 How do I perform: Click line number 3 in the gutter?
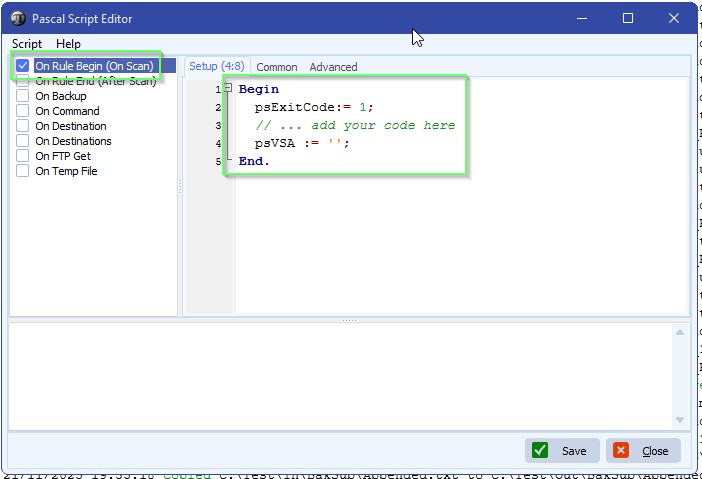pos(218,126)
